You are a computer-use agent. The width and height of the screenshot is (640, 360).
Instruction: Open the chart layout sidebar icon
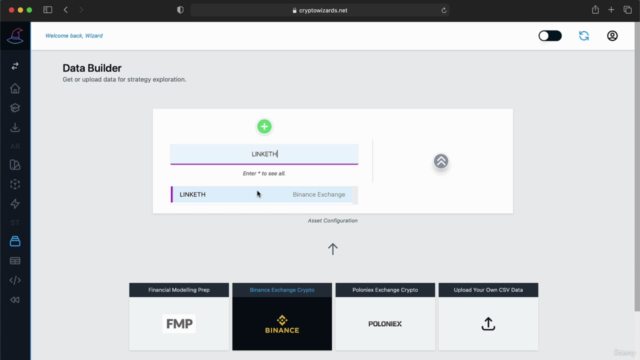tap(15, 165)
